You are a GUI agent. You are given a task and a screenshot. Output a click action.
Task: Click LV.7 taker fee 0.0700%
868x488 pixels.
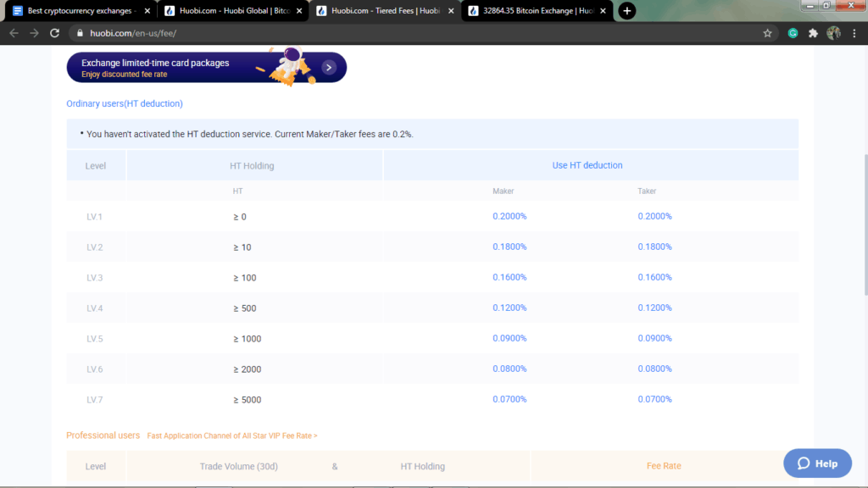click(654, 399)
